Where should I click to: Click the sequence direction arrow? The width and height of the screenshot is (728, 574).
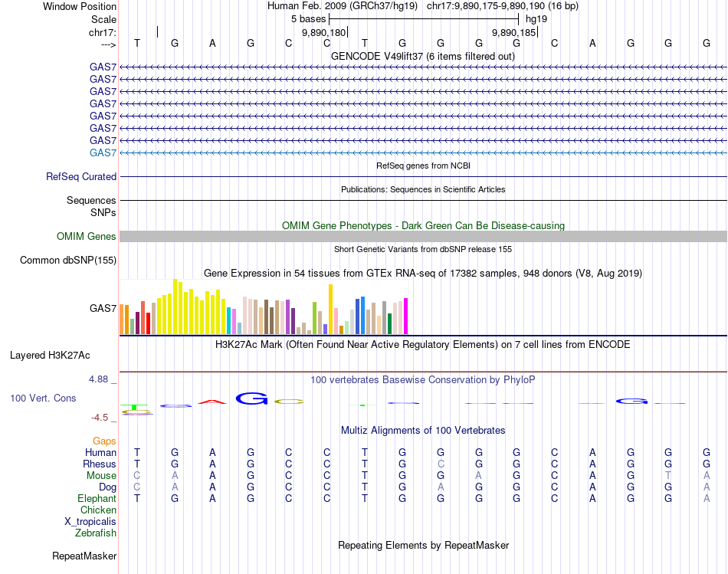(108, 44)
